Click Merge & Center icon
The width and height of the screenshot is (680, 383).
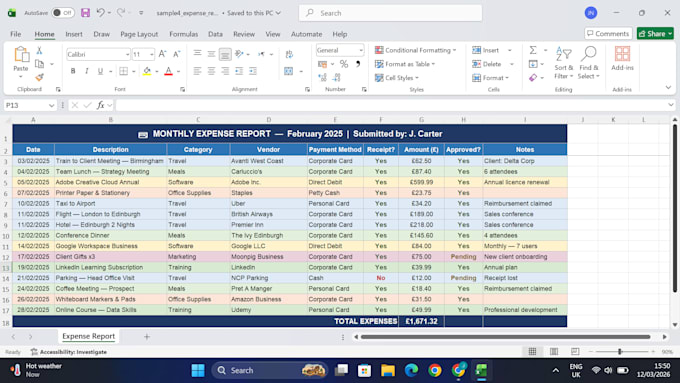tap(288, 71)
